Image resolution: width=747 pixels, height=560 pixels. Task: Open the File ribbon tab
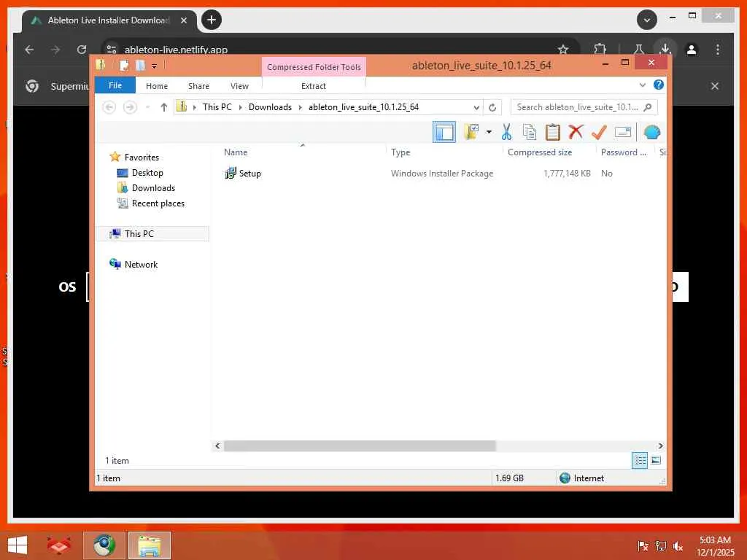(x=115, y=86)
